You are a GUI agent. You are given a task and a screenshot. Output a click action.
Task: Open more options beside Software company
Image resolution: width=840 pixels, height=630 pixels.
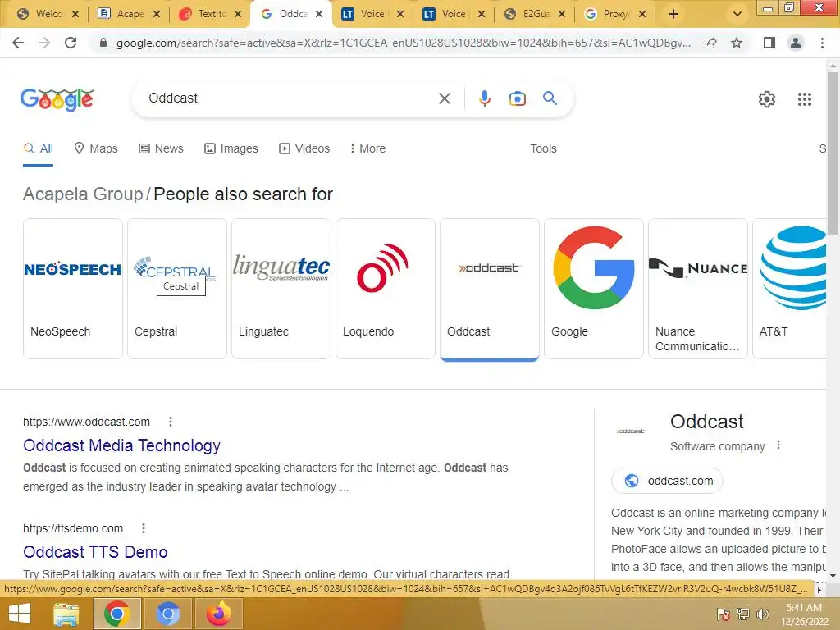pos(778,445)
